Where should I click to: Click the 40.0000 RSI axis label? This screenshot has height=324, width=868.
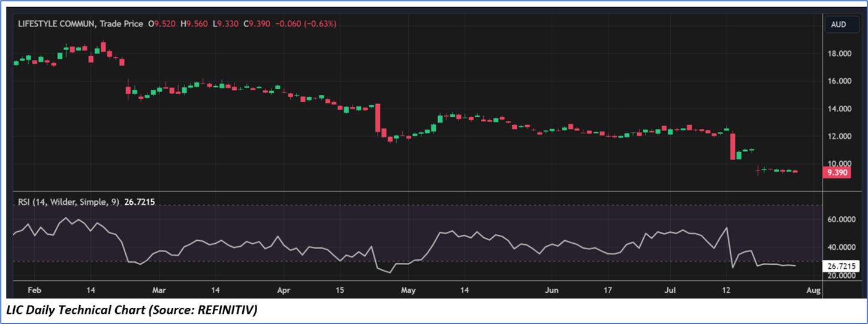tap(841, 247)
